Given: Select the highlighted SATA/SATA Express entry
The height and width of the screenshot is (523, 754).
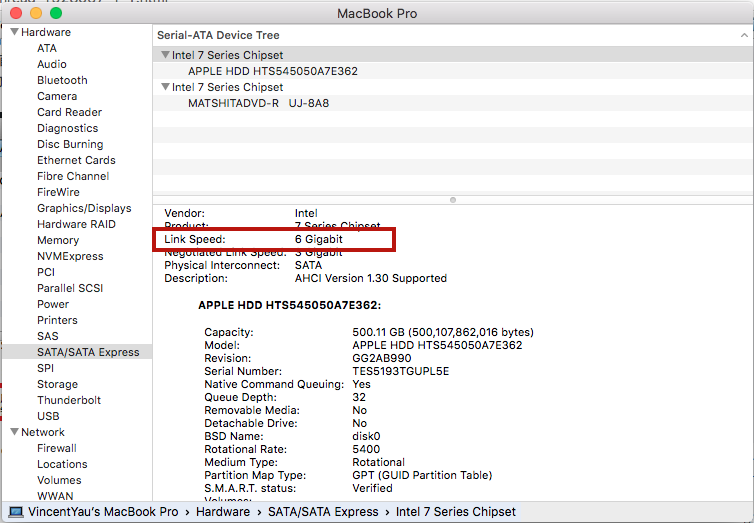Looking at the screenshot, I should [77, 352].
